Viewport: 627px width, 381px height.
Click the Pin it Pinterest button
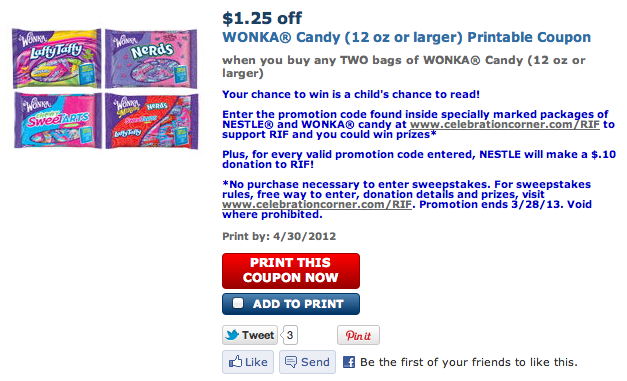coord(358,335)
